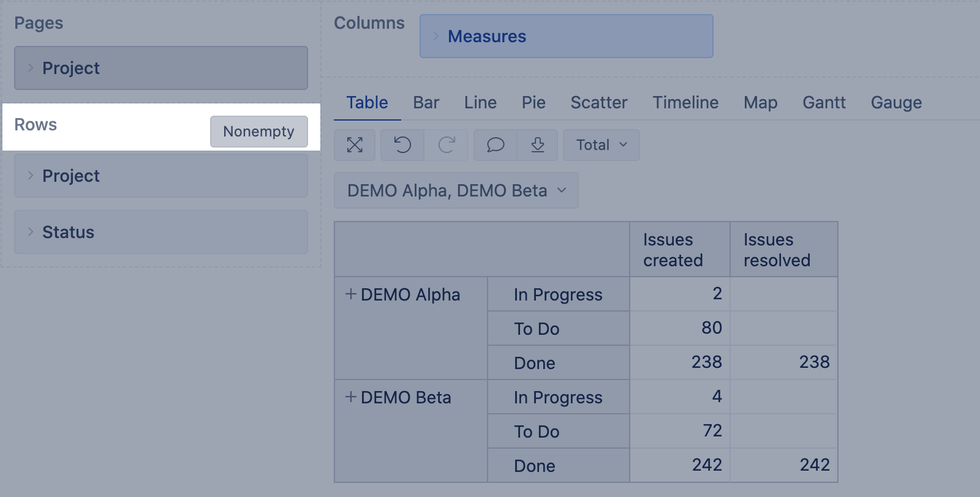Expand the Measures dimension in Columns
The image size is (980, 497).
[x=436, y=36]
